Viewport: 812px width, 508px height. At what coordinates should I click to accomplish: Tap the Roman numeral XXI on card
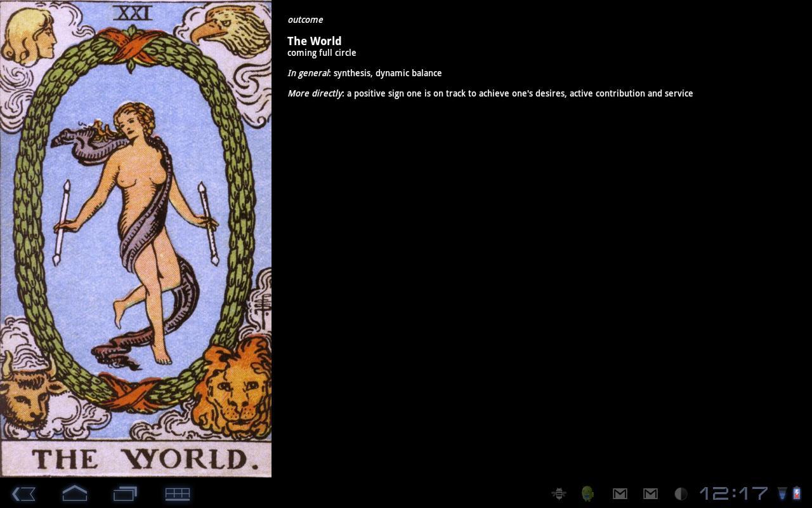point(134,12)
